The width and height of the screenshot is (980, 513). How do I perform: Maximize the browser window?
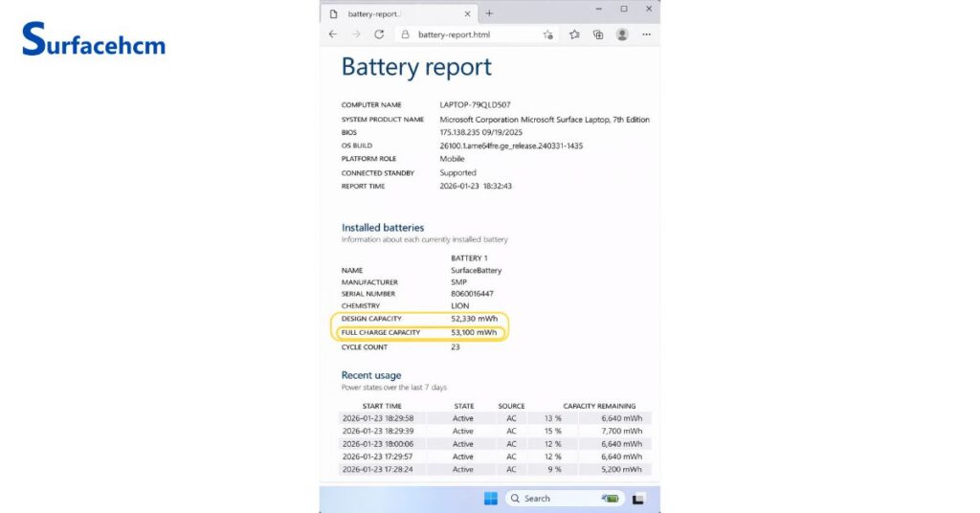point(624,9)
